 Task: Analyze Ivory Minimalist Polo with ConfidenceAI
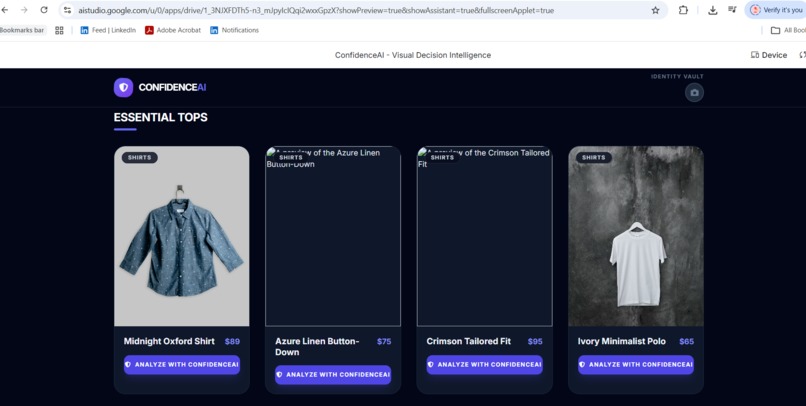point(636,364)
